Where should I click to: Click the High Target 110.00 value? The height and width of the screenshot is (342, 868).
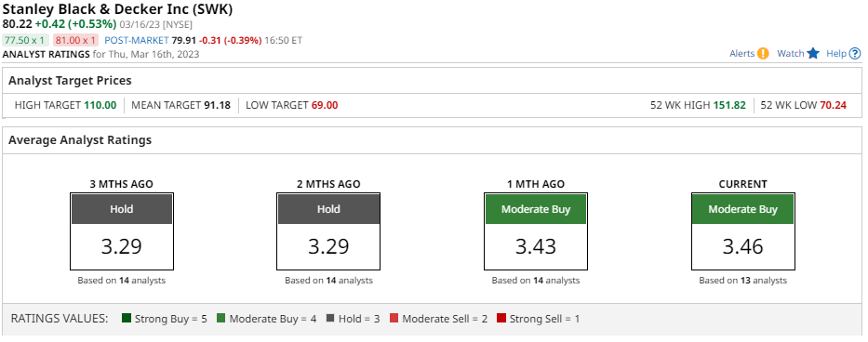pyautogui.click(x=100, y=105)
